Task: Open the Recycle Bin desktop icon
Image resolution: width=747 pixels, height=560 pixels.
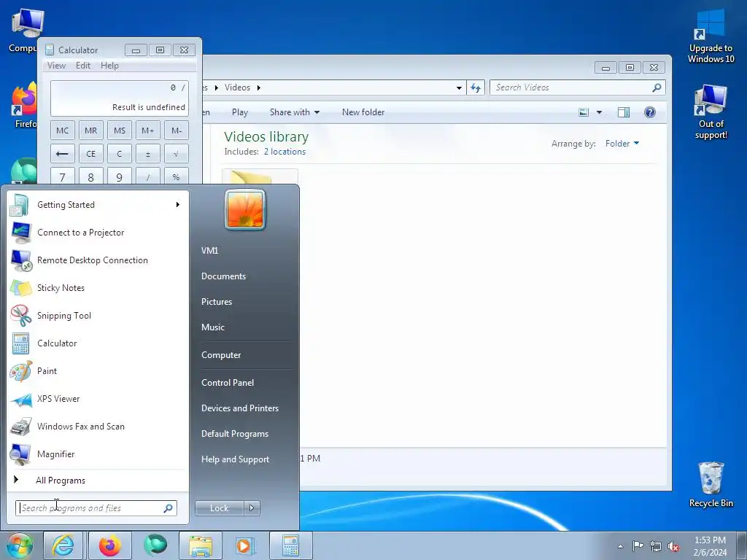Action: point(711,484)
